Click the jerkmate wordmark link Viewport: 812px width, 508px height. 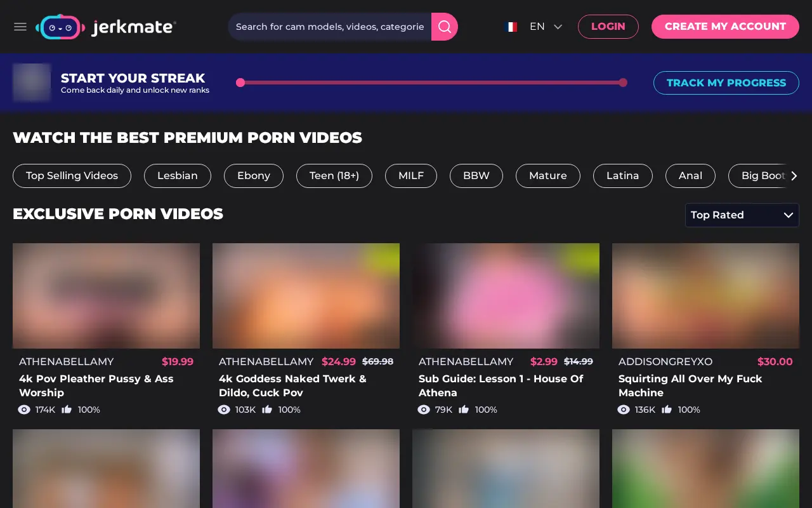click(134, 27)
